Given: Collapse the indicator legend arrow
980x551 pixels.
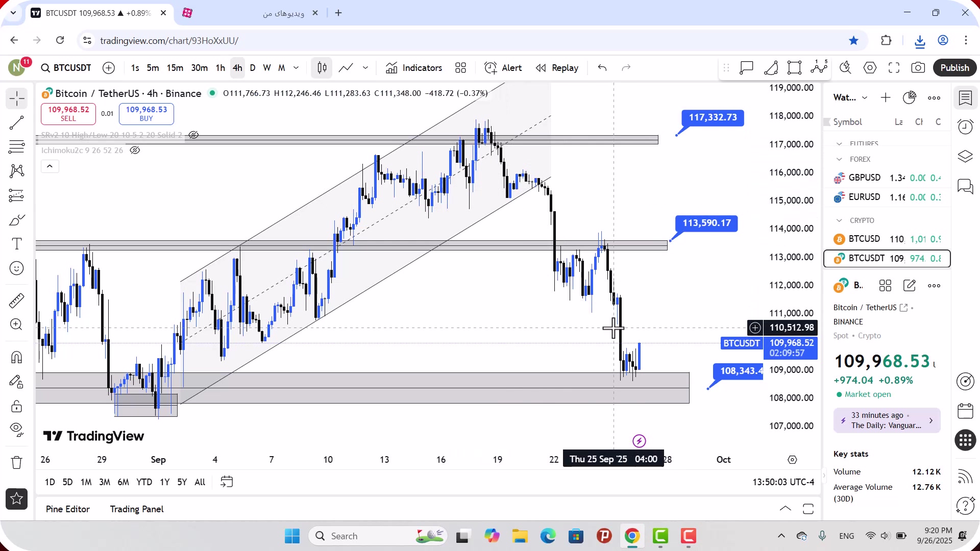Looking at the screenshot, I should 50,166.
